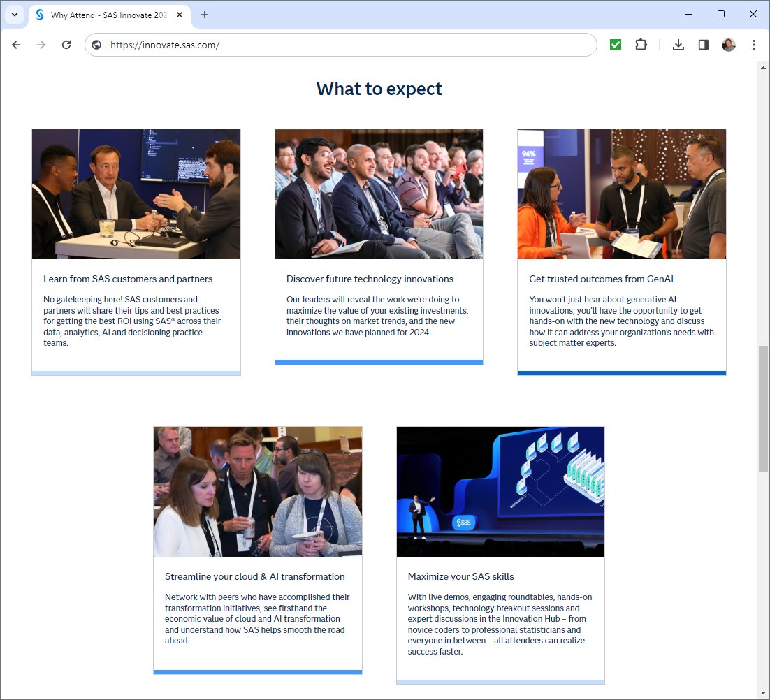770x700 pixels.
Task: Open the user profile avatar
Action: (x=729, y=45)
